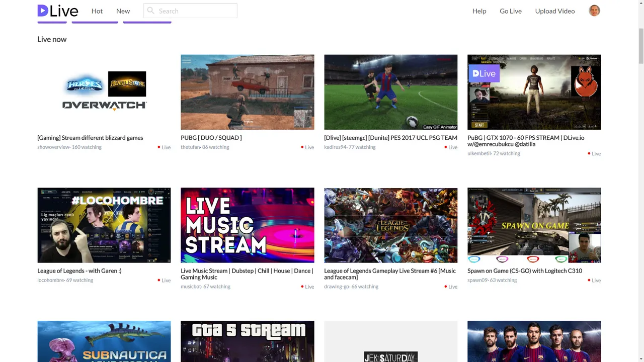Open the Spawn on Game CS-GO thumbnail

tap(534, 225)
